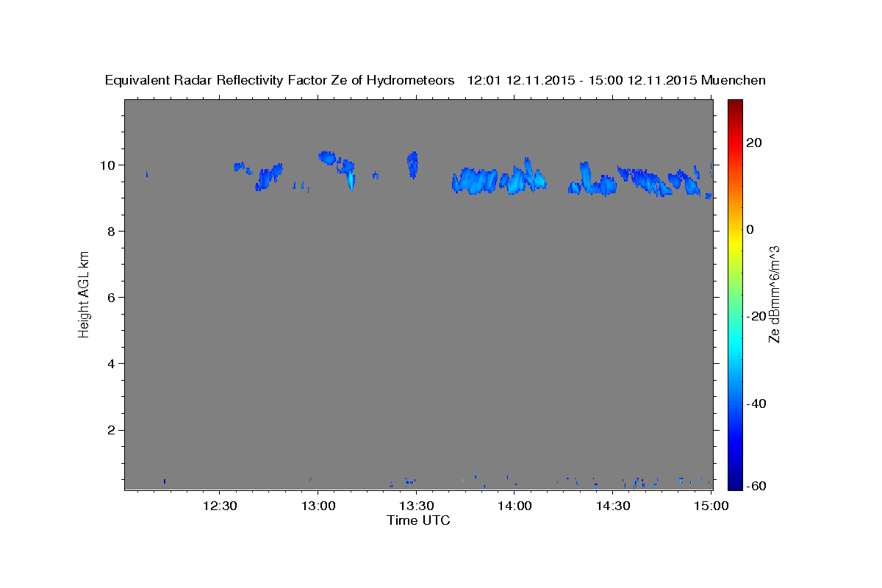Click the date range "12:01 12.11.2015 - 15:00 12.11.2015"
Viewport: 882px width, 588px height.
click(x=582, y=80)
